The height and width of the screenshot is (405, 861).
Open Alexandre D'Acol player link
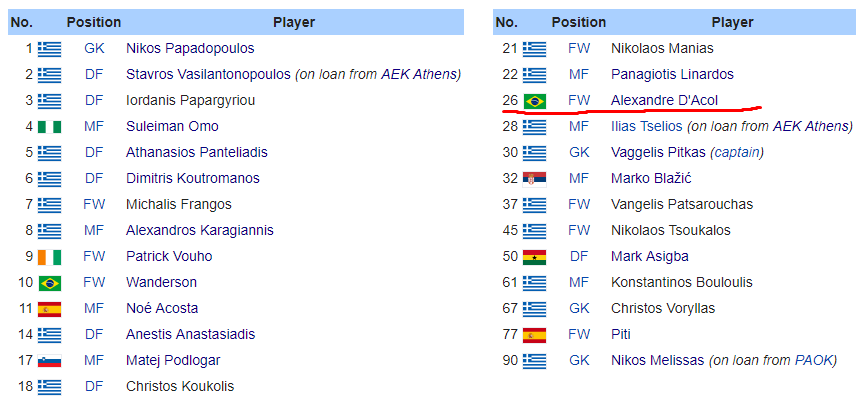coord(664,100)
